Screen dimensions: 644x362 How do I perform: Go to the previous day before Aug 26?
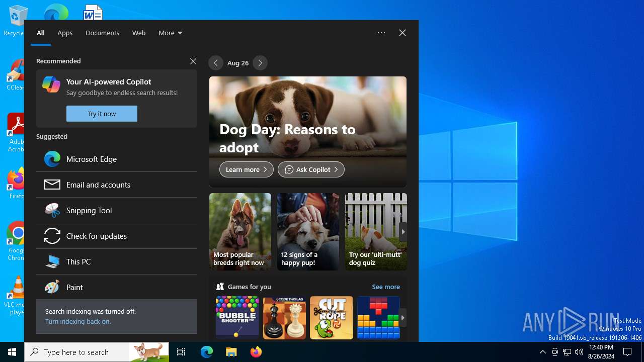pos(216,63)
